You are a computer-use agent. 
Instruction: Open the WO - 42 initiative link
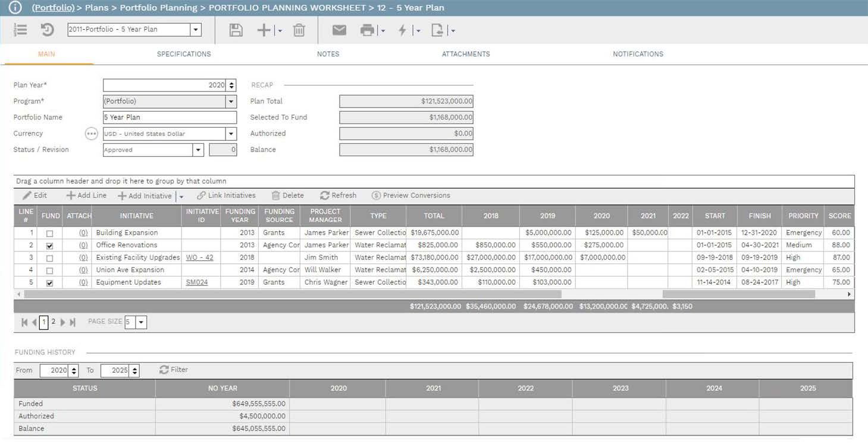coord(199,257)
